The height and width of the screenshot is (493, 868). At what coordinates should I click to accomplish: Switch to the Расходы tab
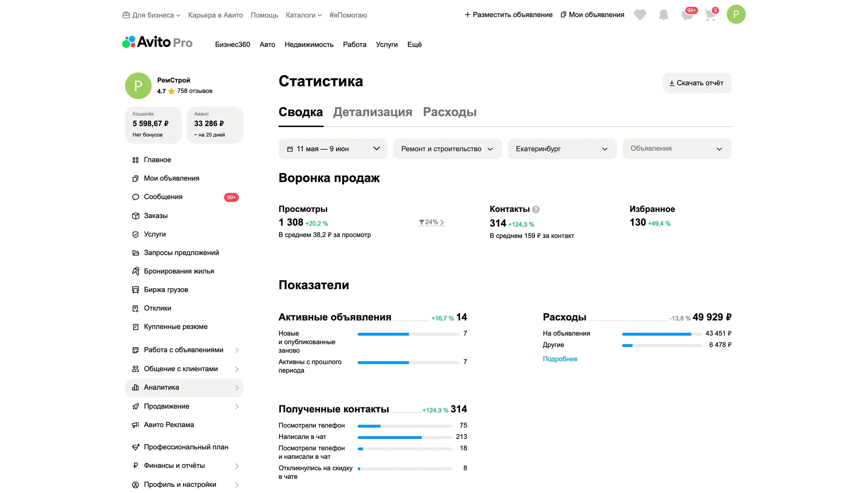[450, 112]
